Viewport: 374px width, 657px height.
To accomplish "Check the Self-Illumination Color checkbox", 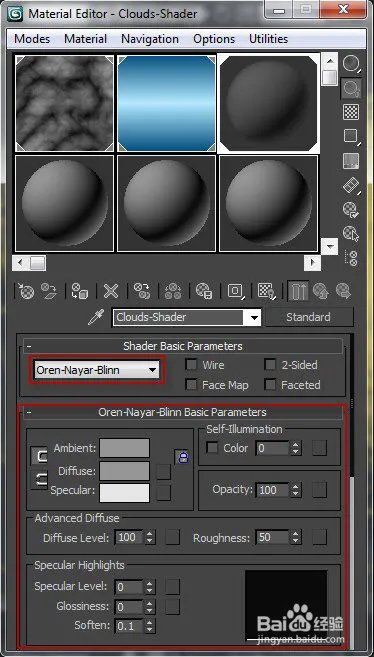I will coord(213,447).
